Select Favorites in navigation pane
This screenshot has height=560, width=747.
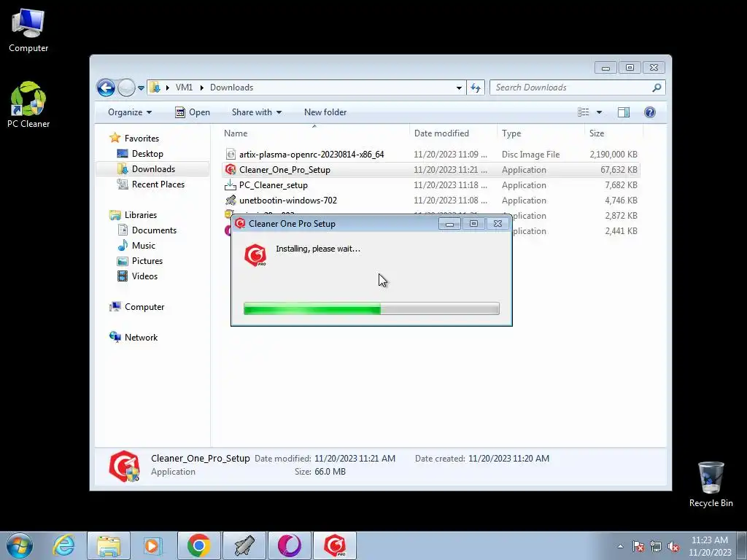pos(142,139)
